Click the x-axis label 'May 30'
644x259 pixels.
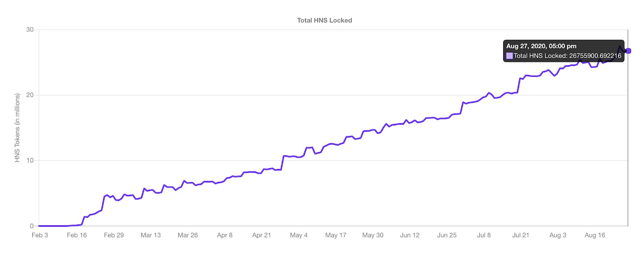click(x=373, y=235)
